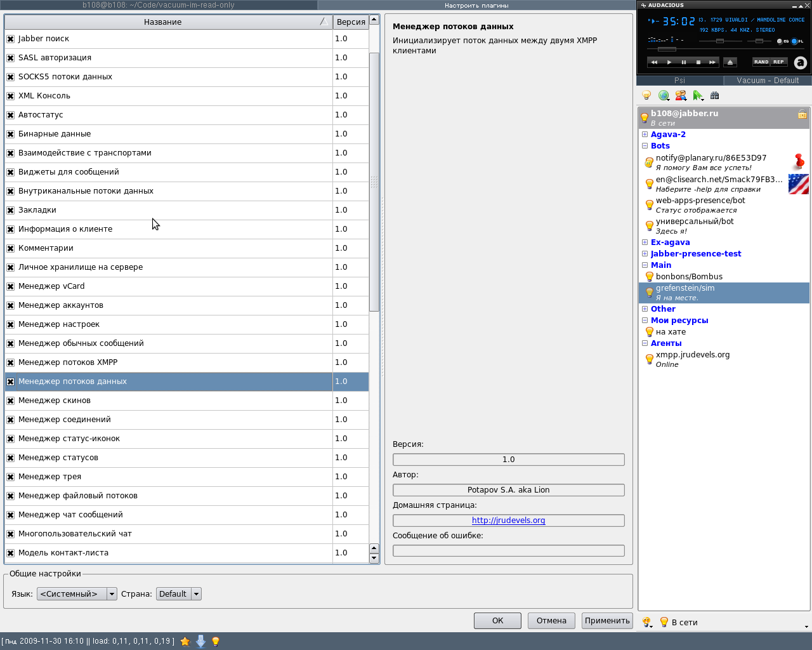Click the globe icon in roster toolbar
The width and height of the screenshot is (812, 650).
pos(664,96)
